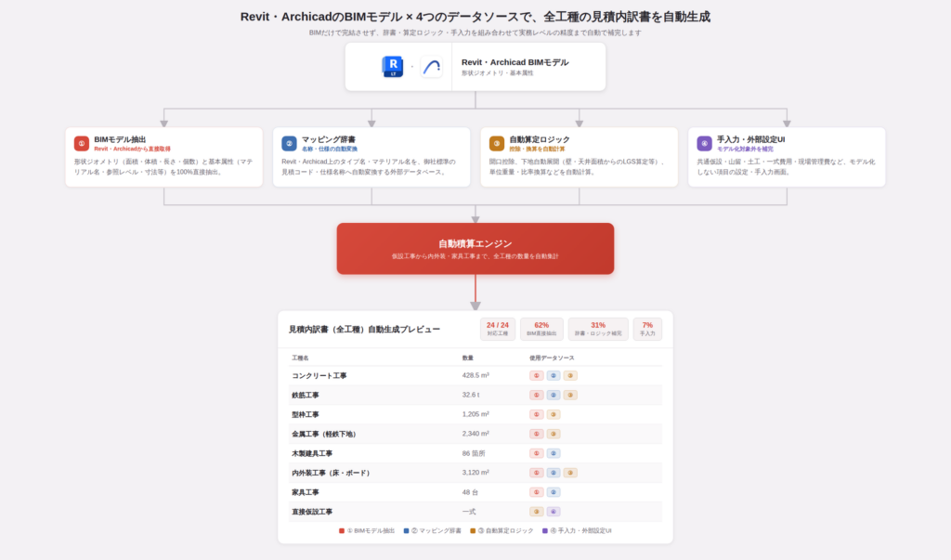951x560 pixels.
Task: Click the 一式 quantity cell
Action: coord(469,512)
